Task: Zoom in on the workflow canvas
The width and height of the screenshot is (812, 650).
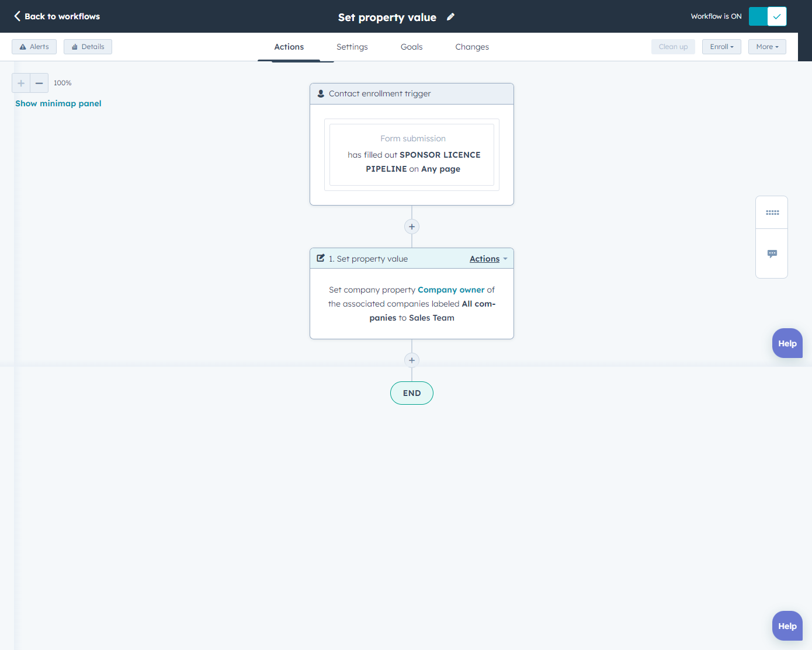Action: 20,83
